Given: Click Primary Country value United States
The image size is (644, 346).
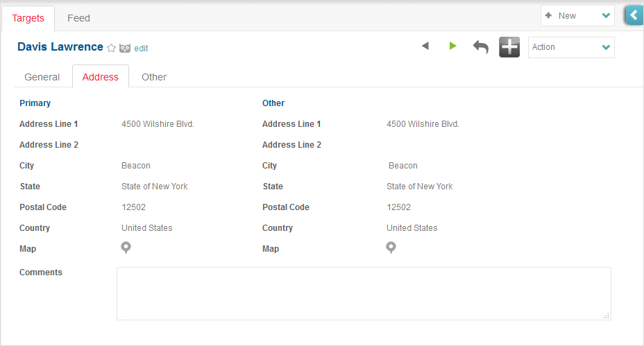Looking at the screenshot, I should pyautogui.click(x=146, y=228).
